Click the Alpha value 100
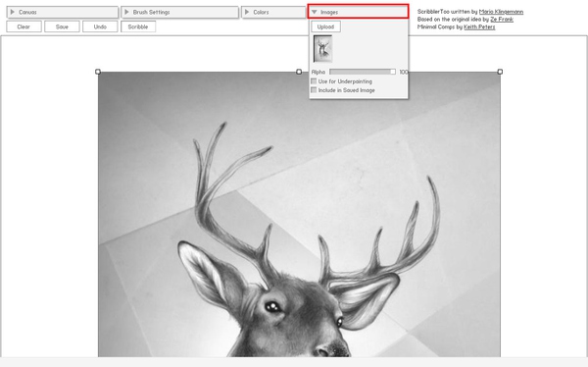Image resolution: width=588 pixels, height=367 pixels. pos(403,72)
